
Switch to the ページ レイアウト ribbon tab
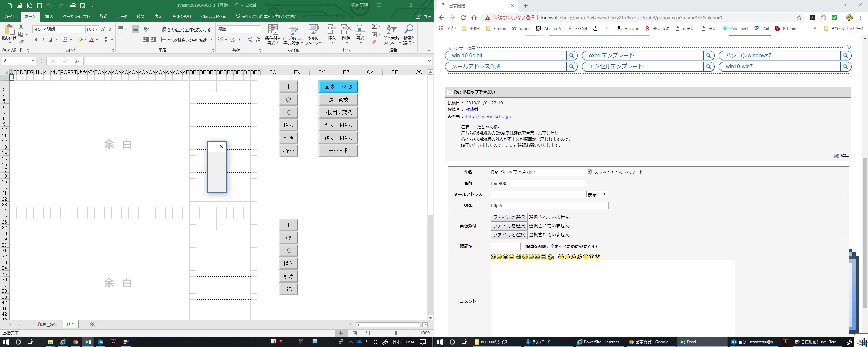tap(76, 16)
